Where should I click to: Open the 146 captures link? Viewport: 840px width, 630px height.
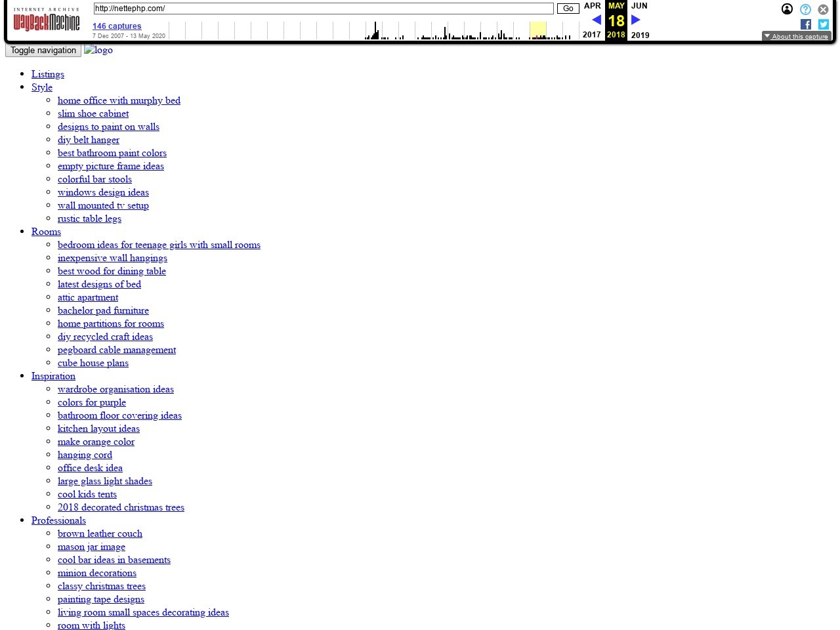(117, 26)
